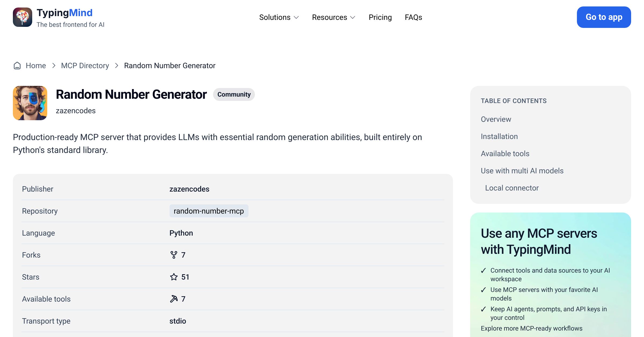The image size is (644, 337).
Task: Click Random Number Generator breadcrumb text
Action: (x=170, y=65)
